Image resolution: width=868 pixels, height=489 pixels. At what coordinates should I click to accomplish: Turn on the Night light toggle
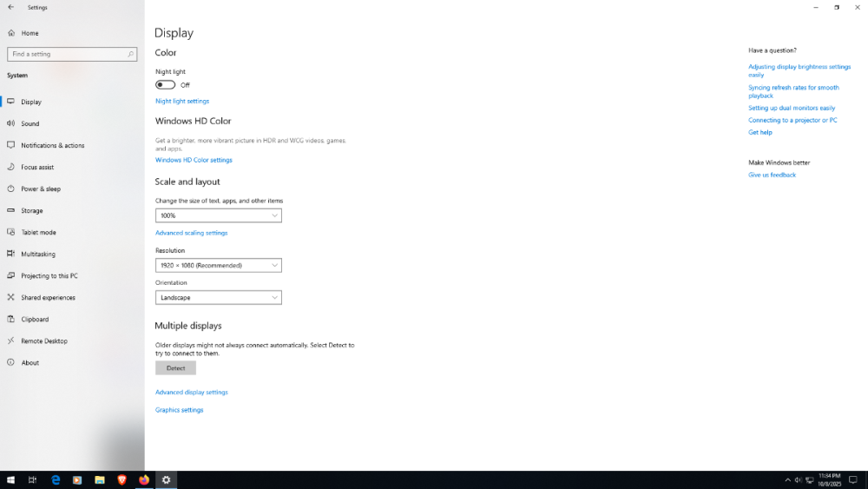click(x=165, y=85)
